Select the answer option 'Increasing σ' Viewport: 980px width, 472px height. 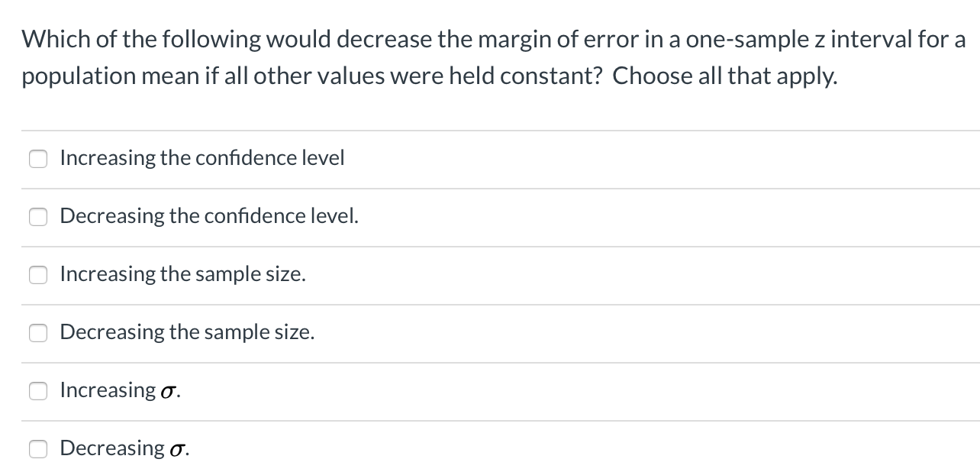click(x=121, y=390)
